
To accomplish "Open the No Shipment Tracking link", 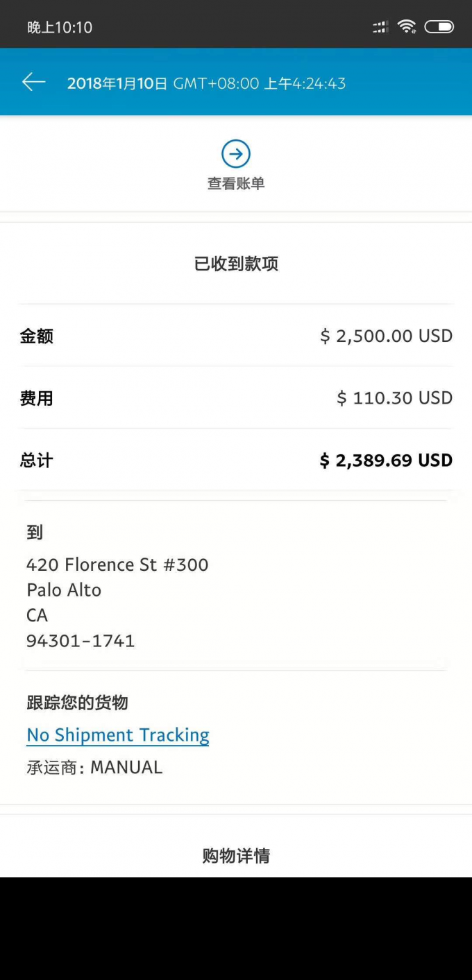I will coord(118,735).
